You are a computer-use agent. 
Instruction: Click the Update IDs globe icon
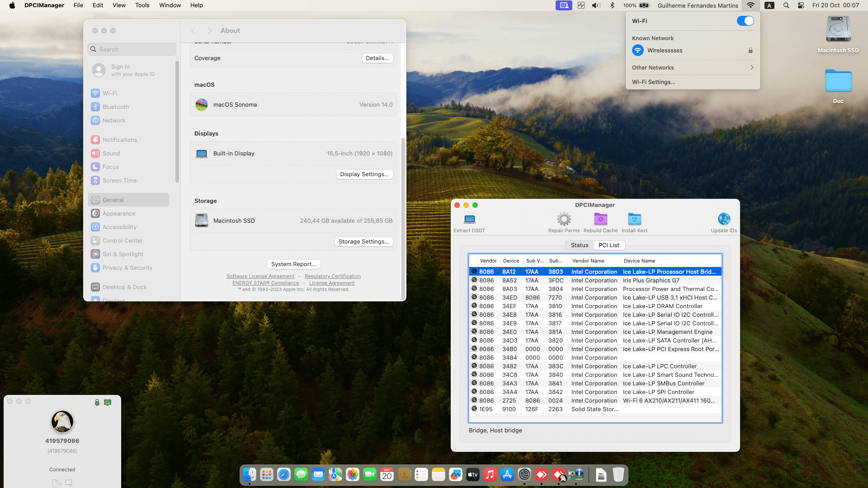tap(724, 220)
